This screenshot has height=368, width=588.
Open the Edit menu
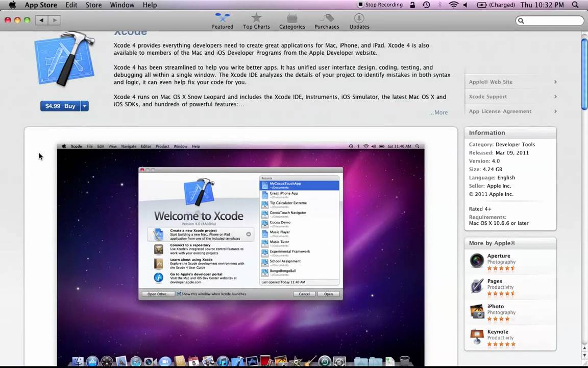pos(71,5)
